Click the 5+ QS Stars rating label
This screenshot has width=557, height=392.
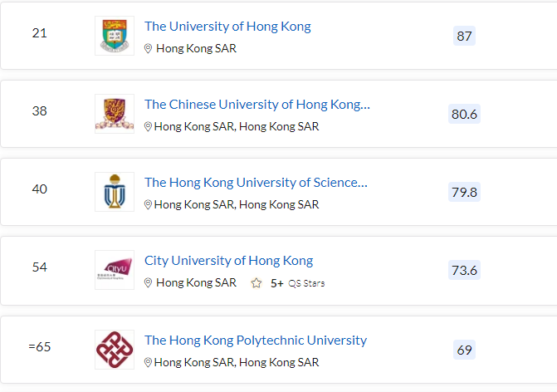tap(297, 283)
